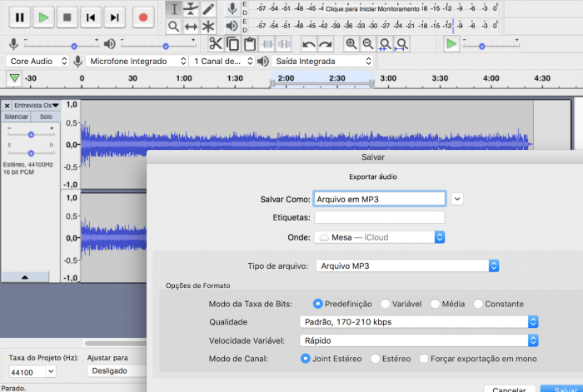The image size is (583, 392).
Task: Skip to start of the project
Action: (x=91, y=17)
